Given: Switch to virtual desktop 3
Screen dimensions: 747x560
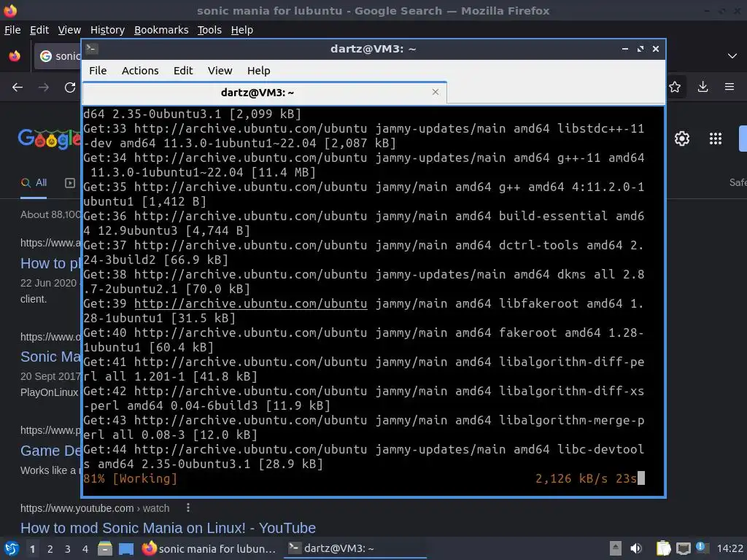Looking at the screenshot, I should pyautogui.click(x=68, y=549).
